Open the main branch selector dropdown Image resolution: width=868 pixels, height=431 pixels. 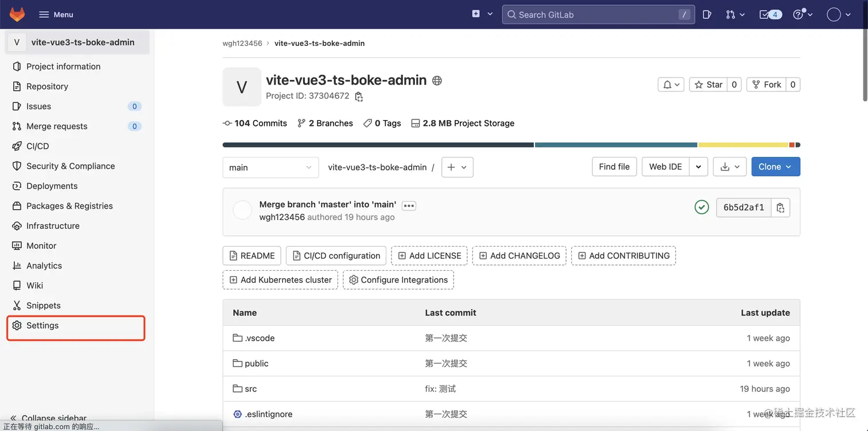(270, 167)
